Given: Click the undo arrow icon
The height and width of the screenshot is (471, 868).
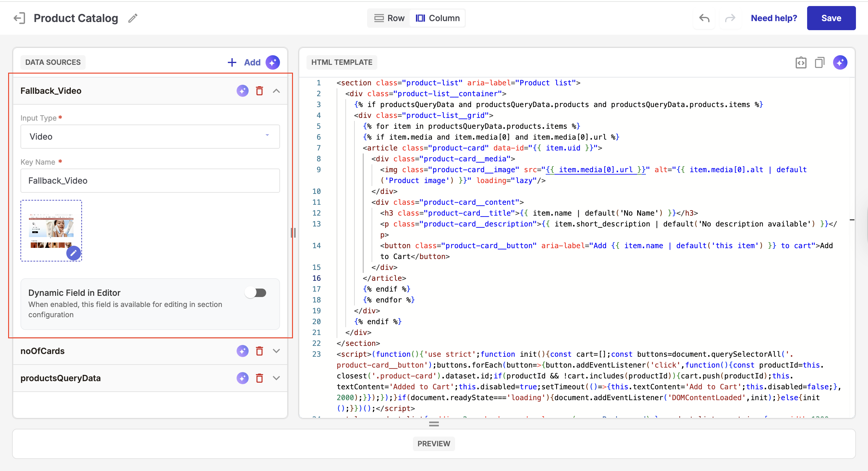Looking at the screenshot, I should pyautogui.click(x=704, y=18).
